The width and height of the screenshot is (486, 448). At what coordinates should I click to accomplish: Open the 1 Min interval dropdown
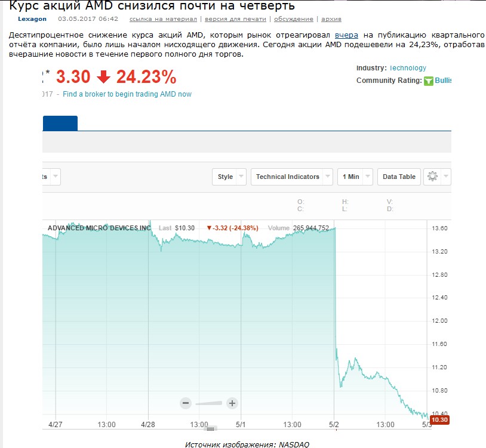click(355, 177)
